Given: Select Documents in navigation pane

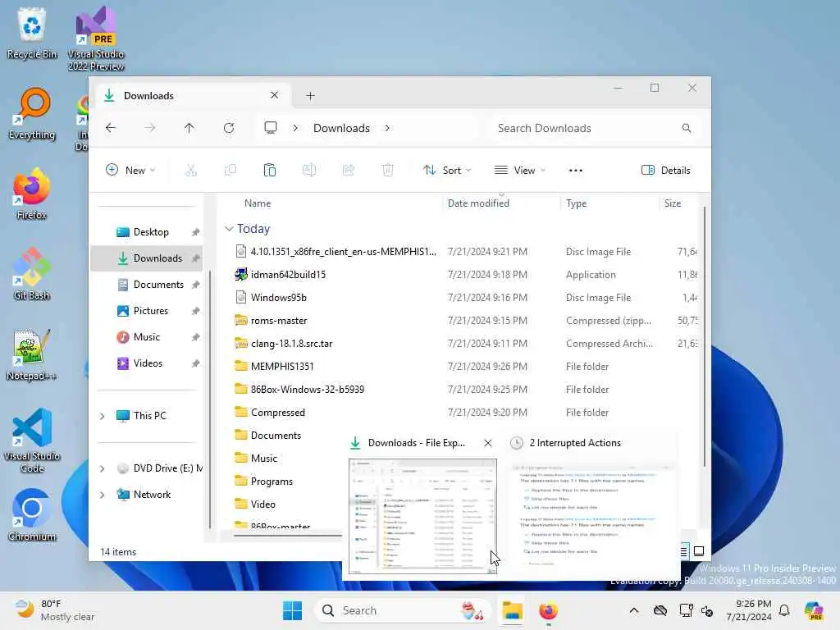Looking at the screenshot, I should click(x=148, y=285).
